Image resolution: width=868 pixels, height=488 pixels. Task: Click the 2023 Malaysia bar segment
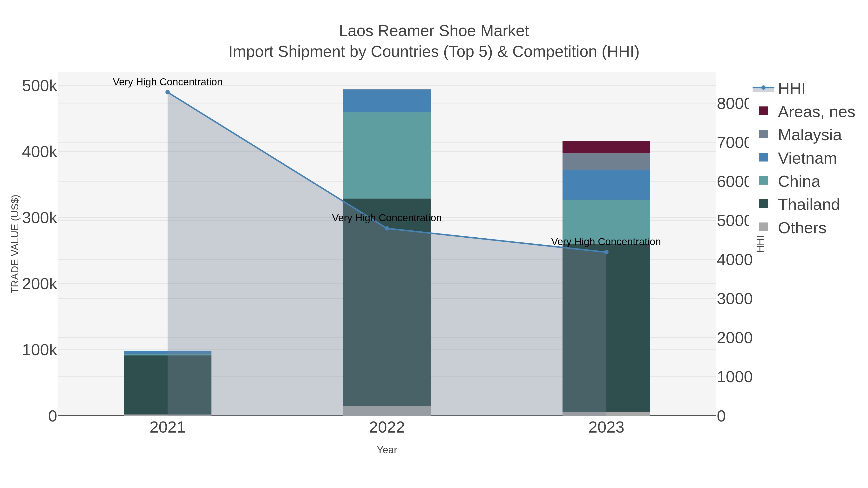pos(606,162)
